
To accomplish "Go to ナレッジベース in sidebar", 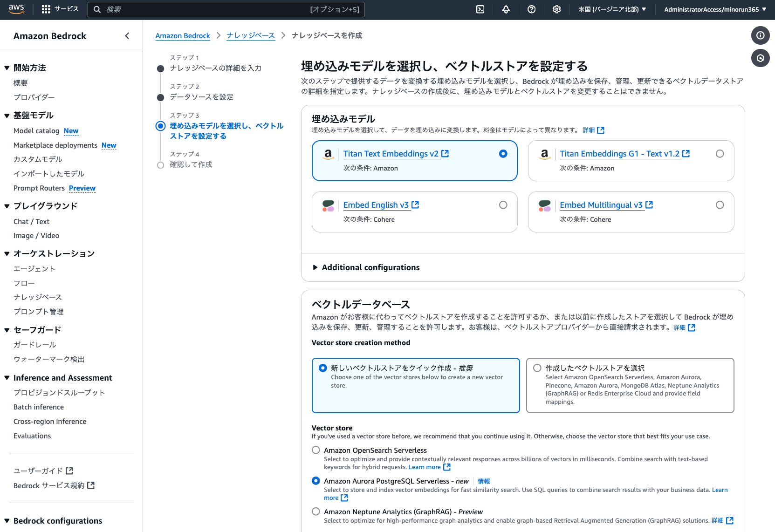I will click(x=38, y=297).
